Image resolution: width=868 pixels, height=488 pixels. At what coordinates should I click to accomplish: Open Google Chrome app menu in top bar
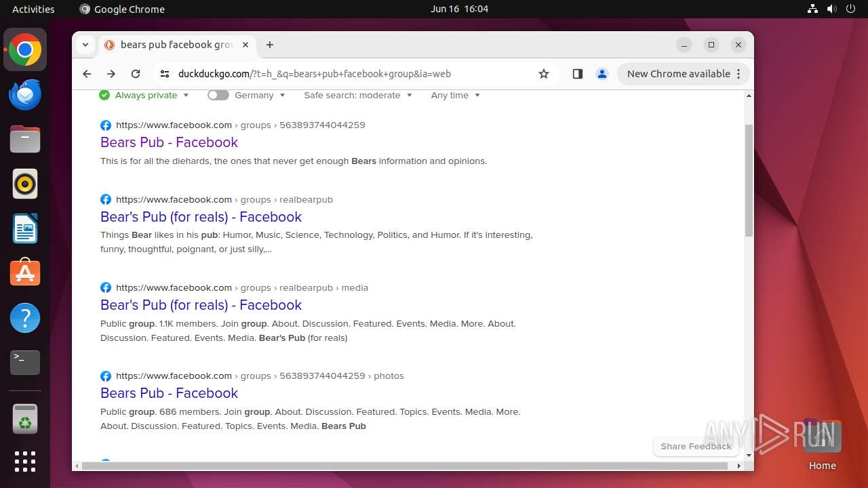point(122,9)
